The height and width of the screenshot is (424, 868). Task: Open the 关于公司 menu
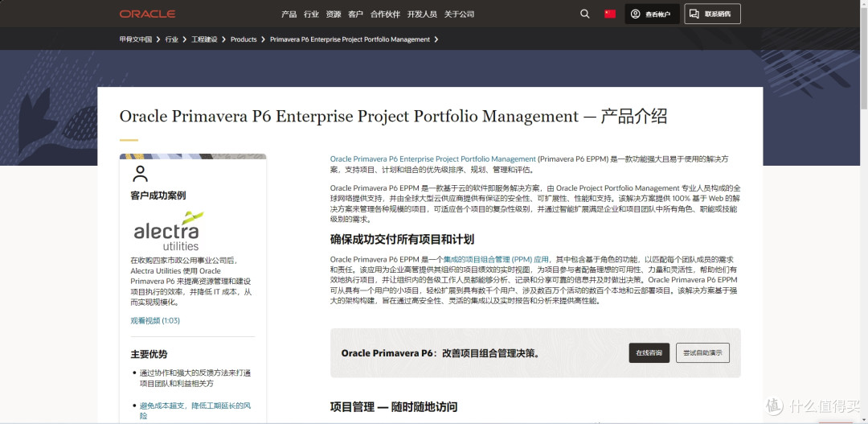click(459, 14)
